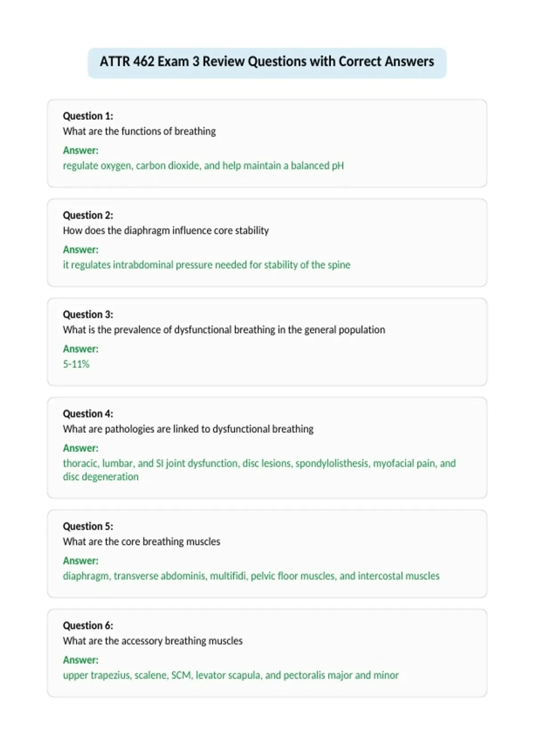Click the 'disc degeneration' answer line
The image size is (534, 756).
pyautogui.click(x=101, y=477)
